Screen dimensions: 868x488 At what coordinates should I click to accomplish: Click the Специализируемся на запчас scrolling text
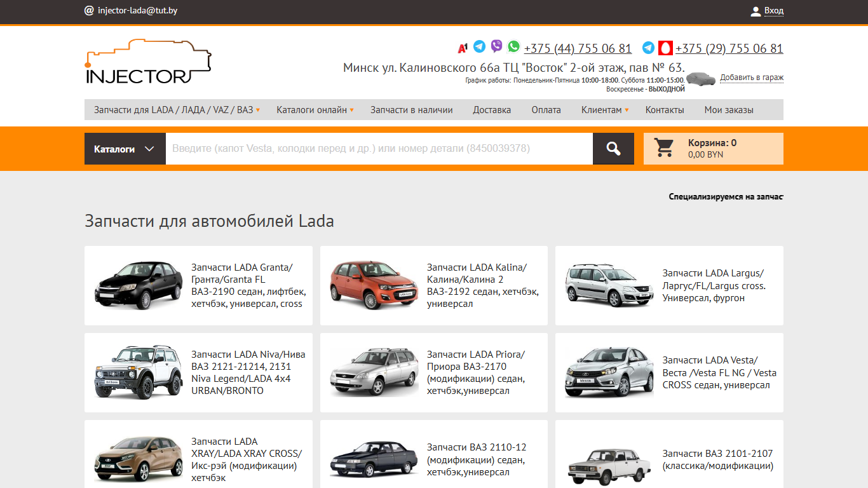(x=726, y=197)
